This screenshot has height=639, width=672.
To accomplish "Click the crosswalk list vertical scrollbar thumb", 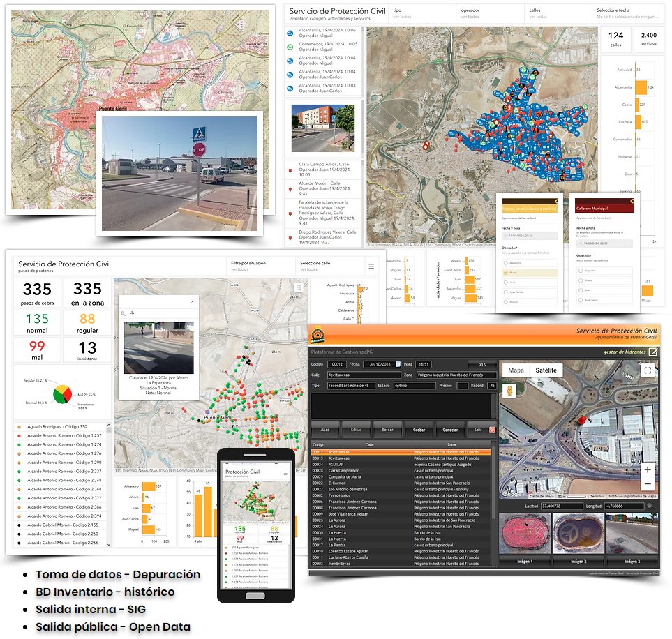I will pos(109,430).
